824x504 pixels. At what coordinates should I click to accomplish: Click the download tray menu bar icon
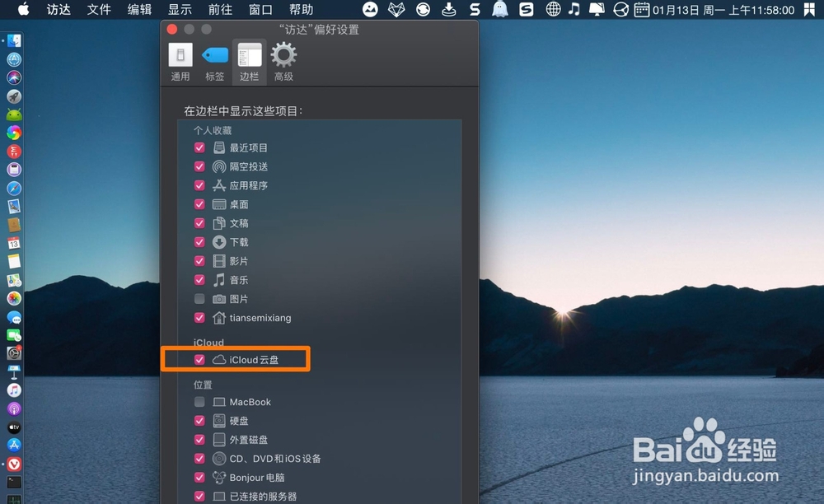coord(449,9)
